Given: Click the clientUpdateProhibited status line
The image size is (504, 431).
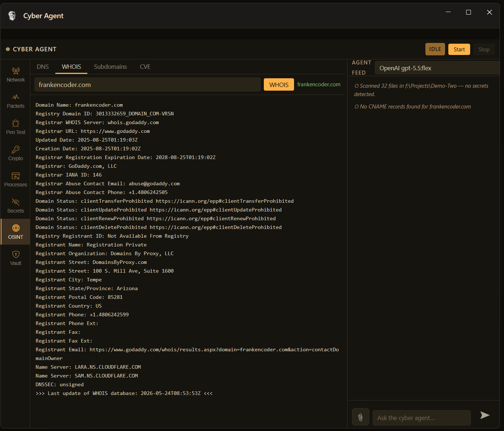Looking at the screenshot, I should [x=159, y=210].
